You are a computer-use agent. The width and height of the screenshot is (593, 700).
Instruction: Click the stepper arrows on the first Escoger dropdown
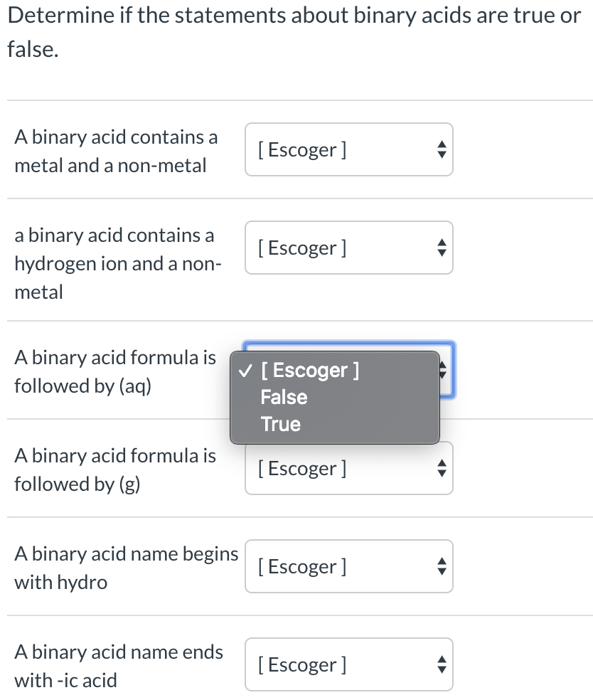click(x=442, y=149)
